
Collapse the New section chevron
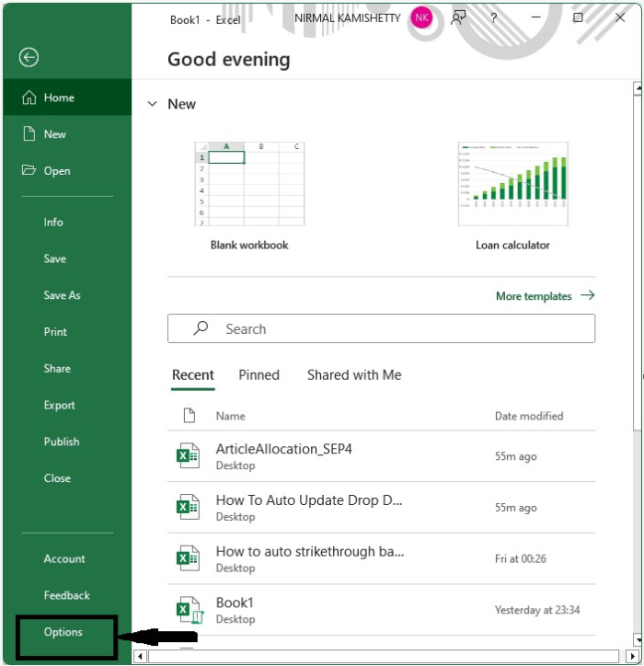(x=153, y=104)
